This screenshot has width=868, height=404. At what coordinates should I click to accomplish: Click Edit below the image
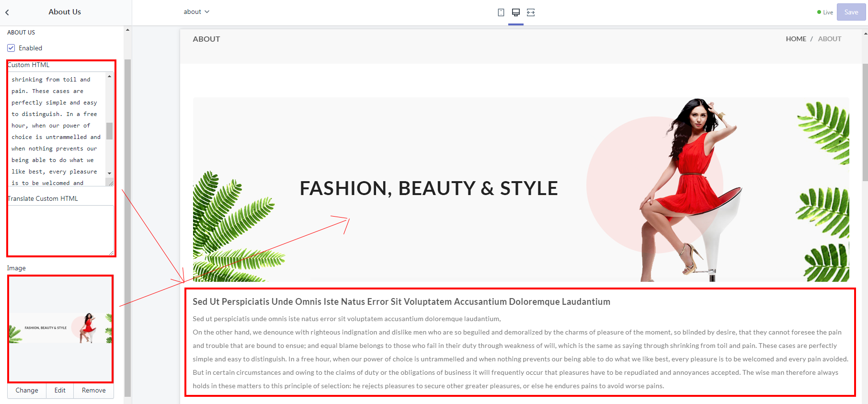tap(60, 391)
